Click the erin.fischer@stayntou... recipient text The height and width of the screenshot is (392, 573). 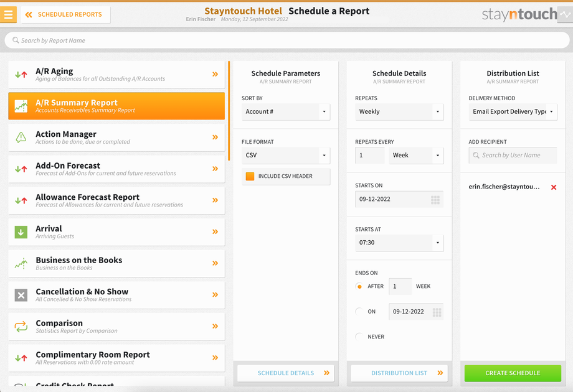click(504, 187)
